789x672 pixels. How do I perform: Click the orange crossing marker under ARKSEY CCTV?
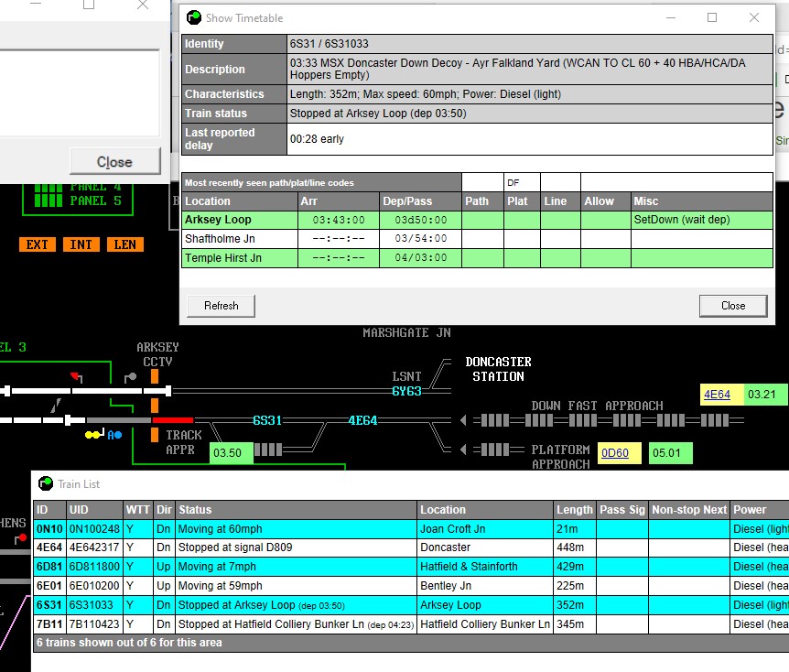click(155, 376)
